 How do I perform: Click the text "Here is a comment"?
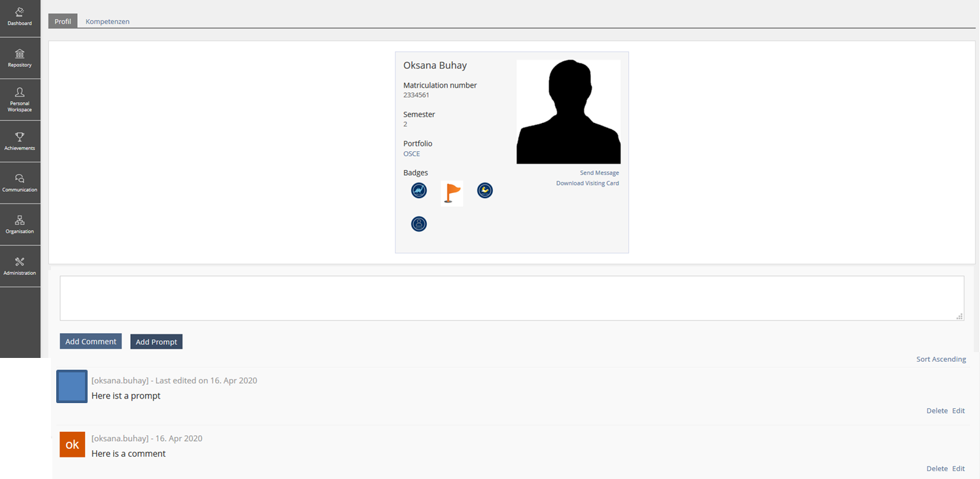click(x=129, y=453)
